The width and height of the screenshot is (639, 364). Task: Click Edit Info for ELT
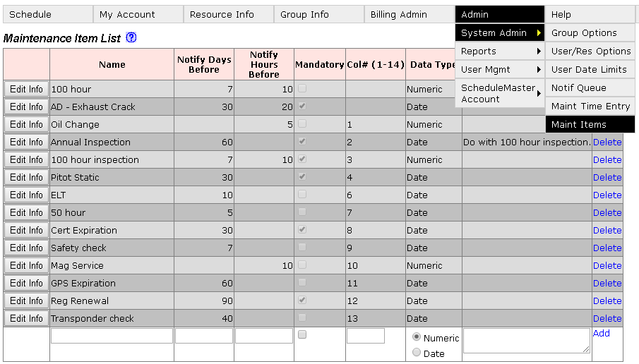(x=27, y=195)
